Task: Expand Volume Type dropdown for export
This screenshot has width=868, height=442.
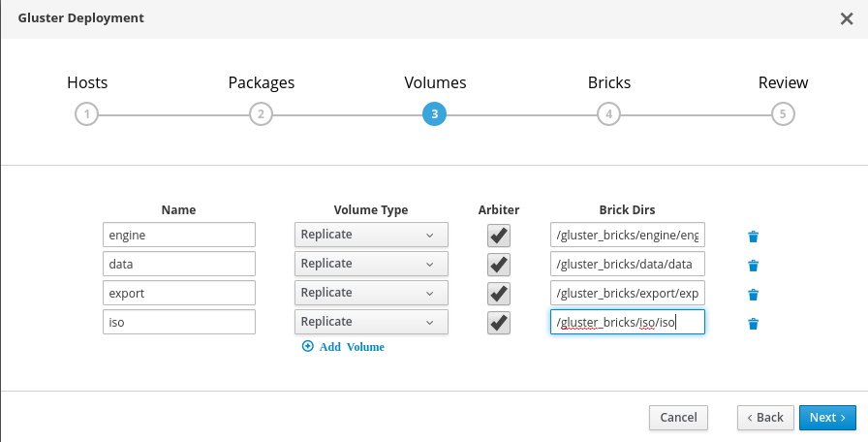Action: click(371, 293)
